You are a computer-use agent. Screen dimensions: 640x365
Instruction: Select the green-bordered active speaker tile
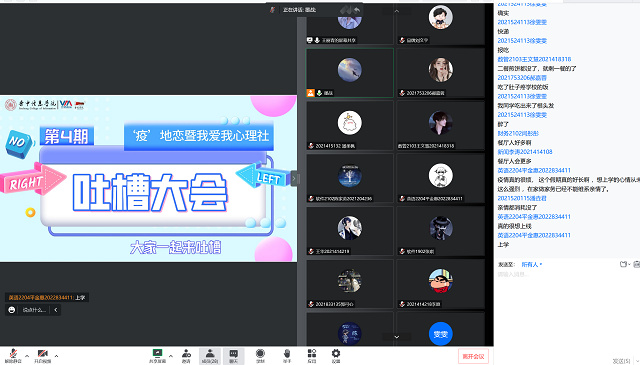pos(350,73)
